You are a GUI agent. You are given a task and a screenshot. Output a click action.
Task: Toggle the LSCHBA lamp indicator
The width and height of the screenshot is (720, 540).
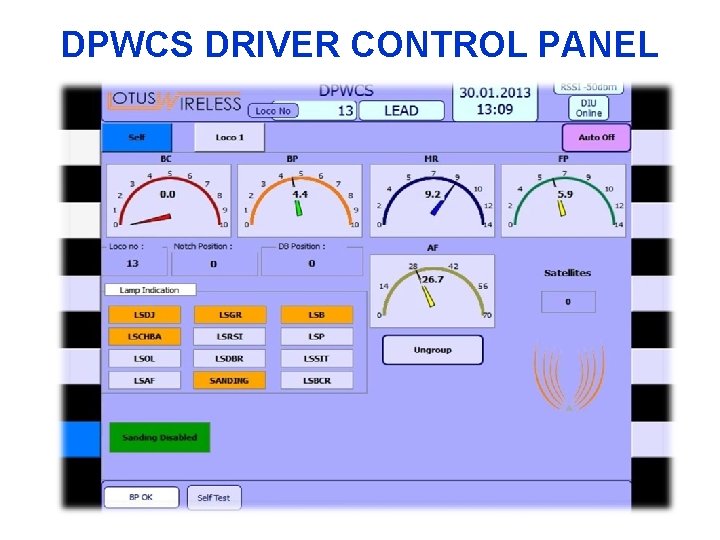pos(145,337)
